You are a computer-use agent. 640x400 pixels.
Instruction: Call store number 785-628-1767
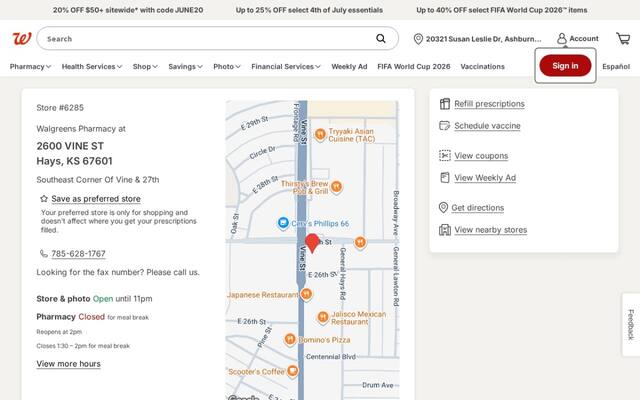tap(78, 254)
